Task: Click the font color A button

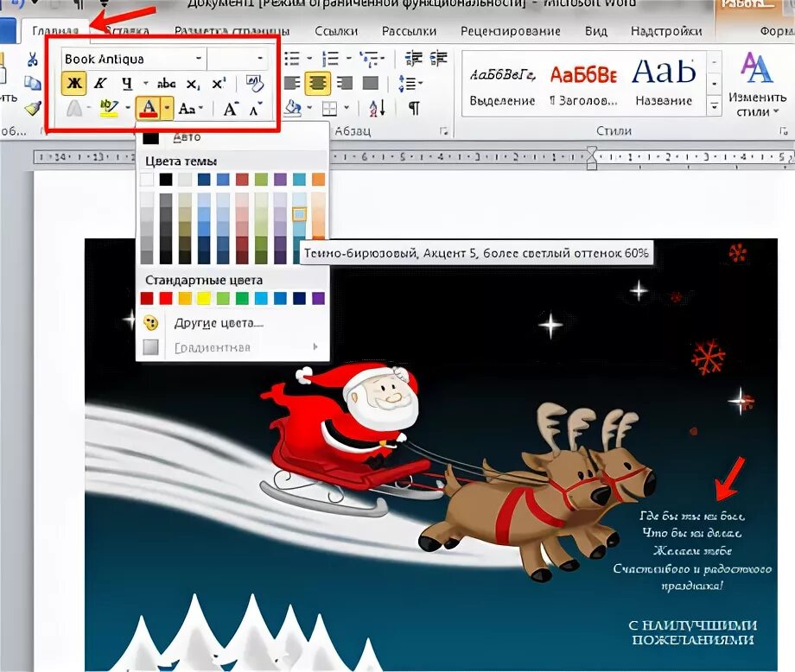Action: (x=148, y=109)
